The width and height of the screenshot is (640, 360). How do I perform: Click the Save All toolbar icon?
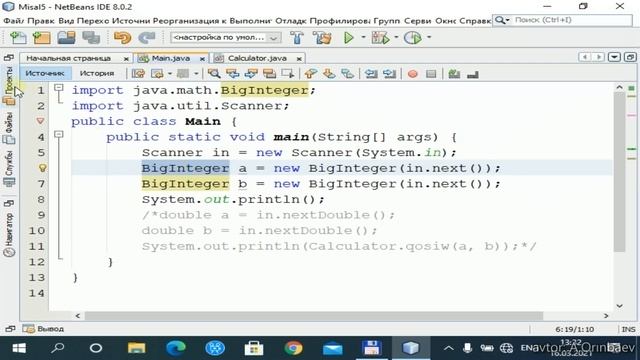(91, 38)
